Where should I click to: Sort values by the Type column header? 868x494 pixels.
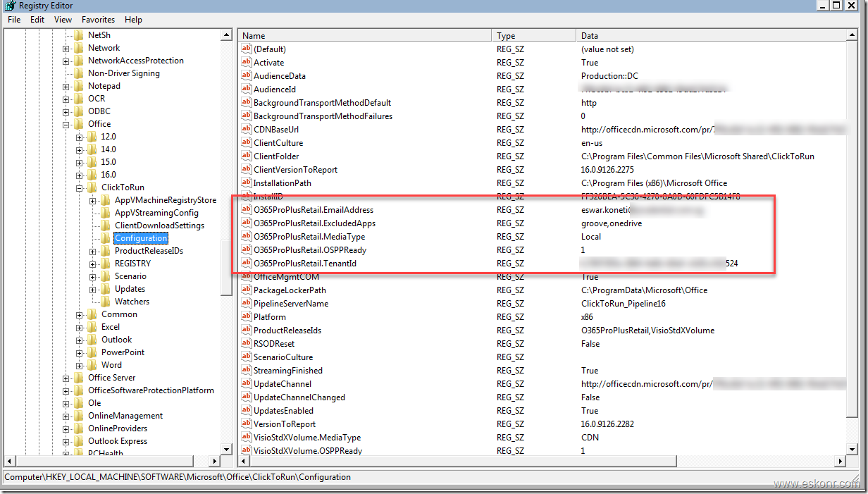pyautogui.click(x=533, y=36)
